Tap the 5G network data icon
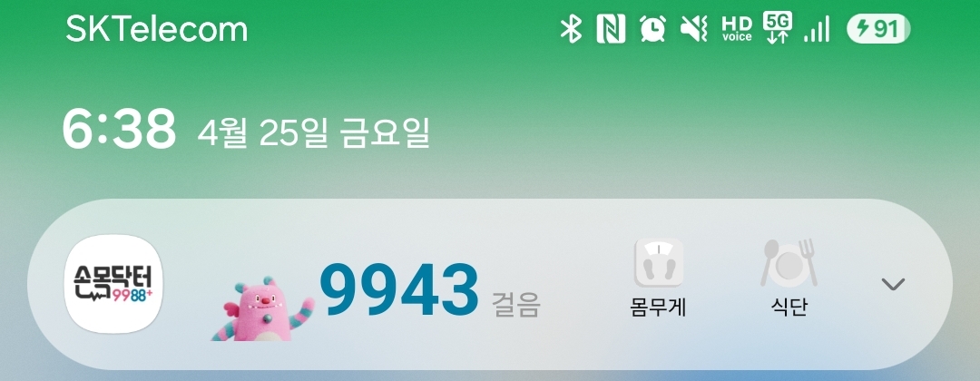 [778, 28]
